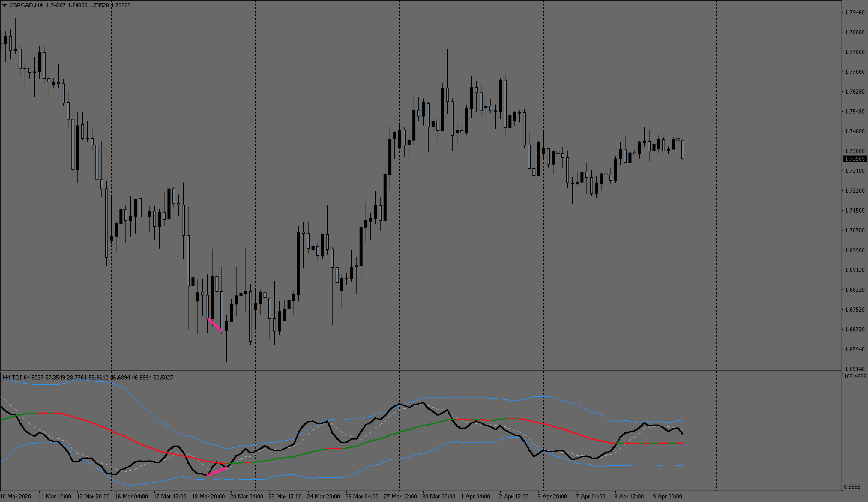This screenshot has width=868, height=502.
Task: Click the 27 Mar 12:00 time label
Action: tap(400, 497)
